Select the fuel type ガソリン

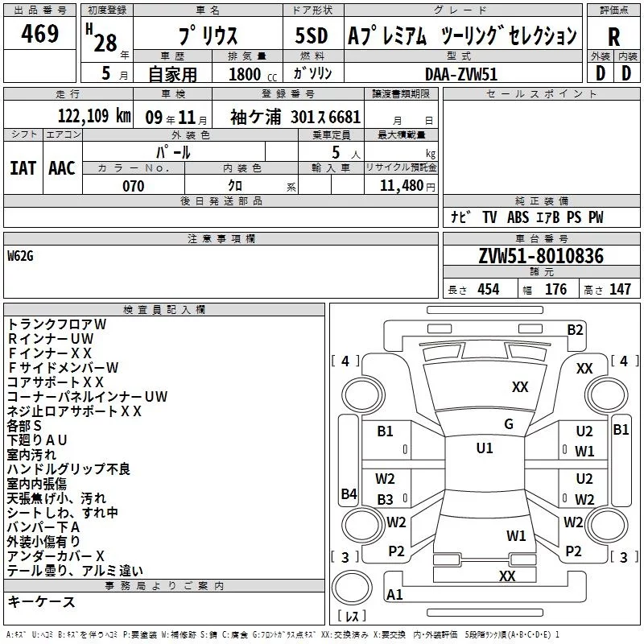(x=312, y=73)
